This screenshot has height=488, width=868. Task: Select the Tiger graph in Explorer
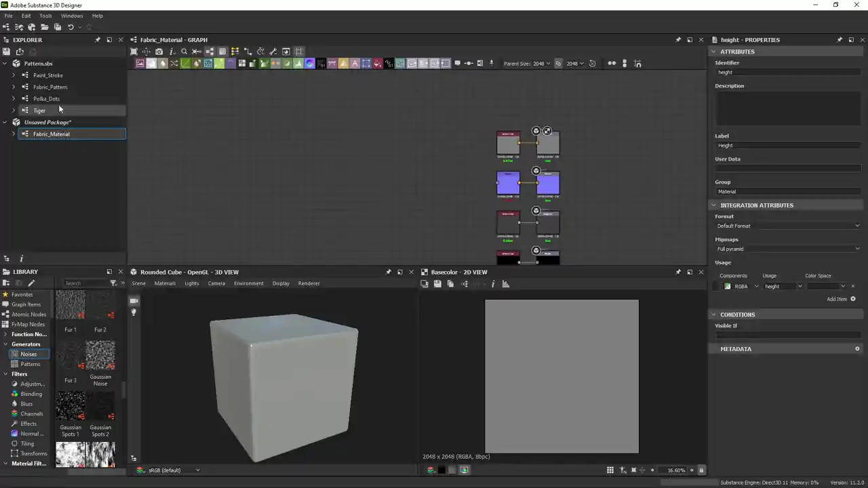pos(39,110)
